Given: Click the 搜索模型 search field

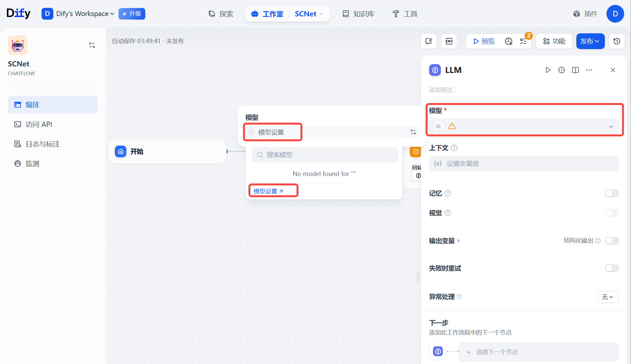Looking at the screenshot, I should click(325, 155).
